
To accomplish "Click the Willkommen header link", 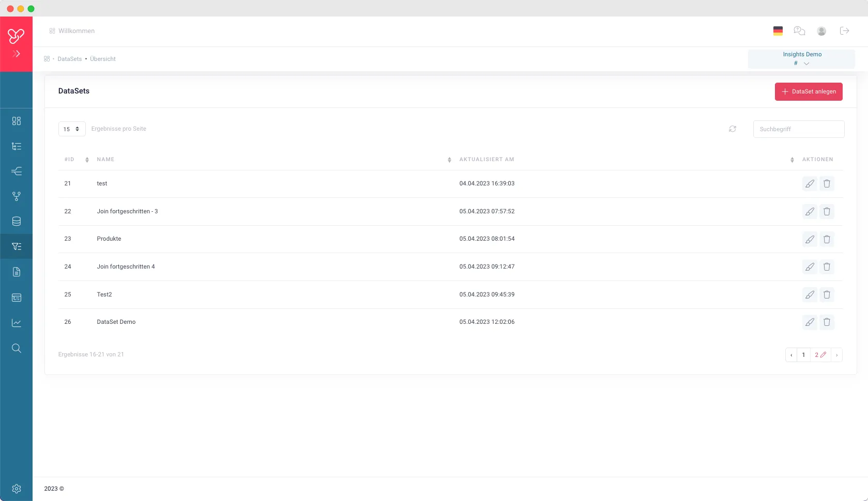I will 77,31.
